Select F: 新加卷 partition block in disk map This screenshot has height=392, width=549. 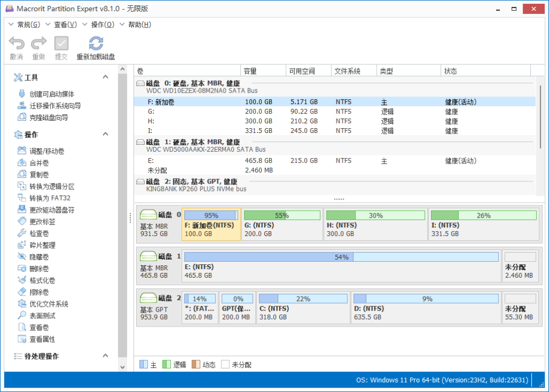tap(211, 224)
